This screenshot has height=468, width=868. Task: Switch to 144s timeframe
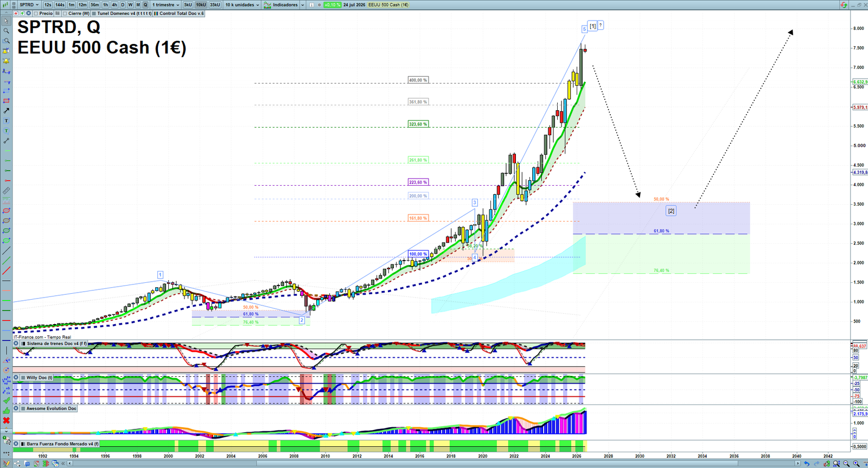point(60,5)
